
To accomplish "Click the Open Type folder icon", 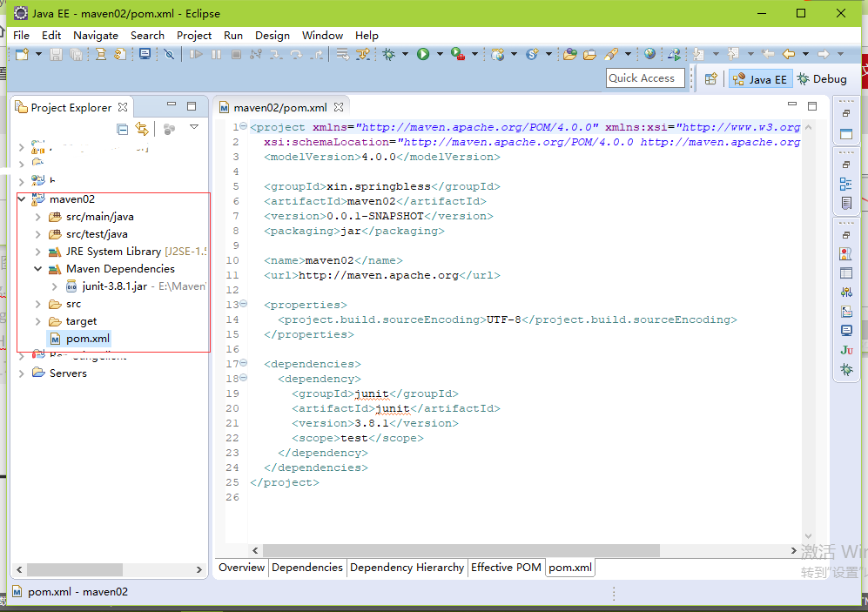I will [569, 54].
